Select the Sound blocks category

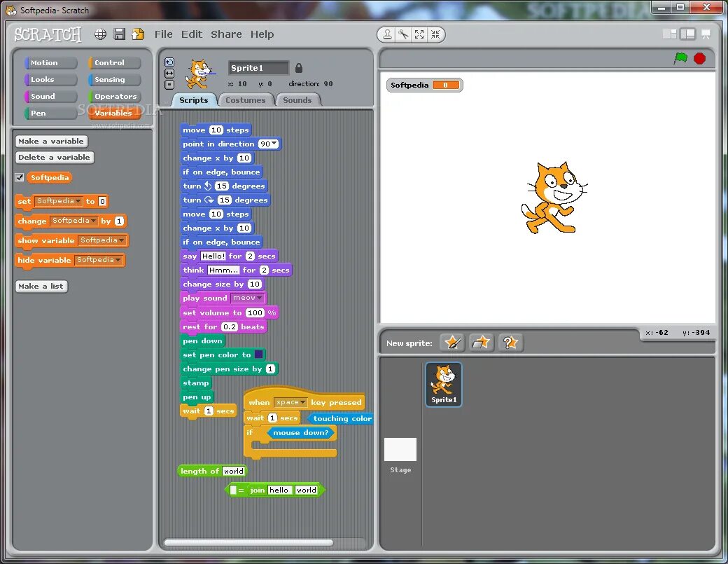[x=50, y=96]
